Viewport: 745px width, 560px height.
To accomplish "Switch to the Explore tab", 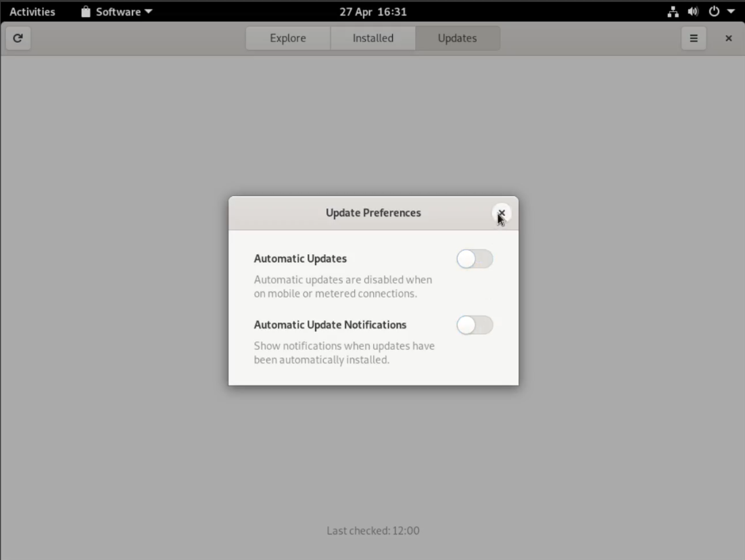I will click(288, 39).
